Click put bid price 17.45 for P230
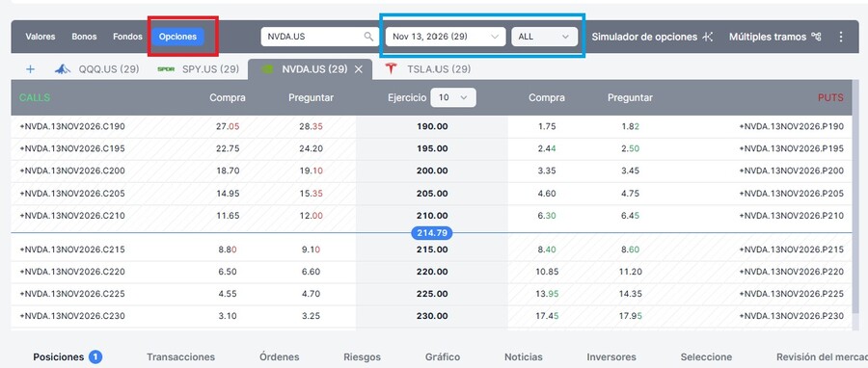Image resolution: width=868 pixels, height=368 pixels. pyautogui.click(x=547, y=316)
